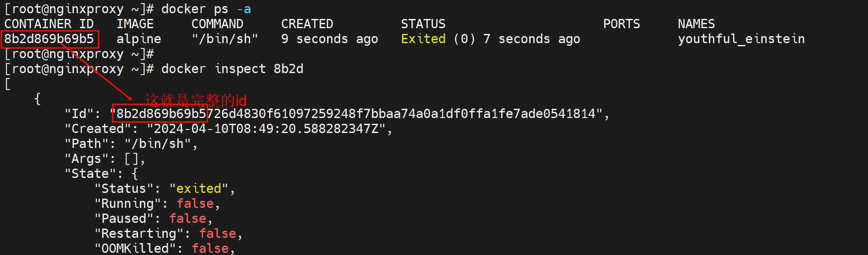Click the yellow Exited status text
This screenshot has width=868, height=255.
pos(423,39)
